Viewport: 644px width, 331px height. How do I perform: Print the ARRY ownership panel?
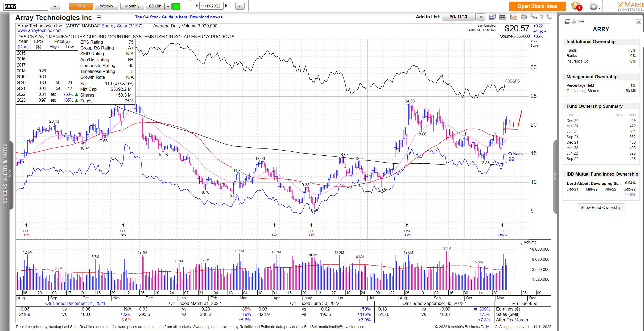pos(574,22)
